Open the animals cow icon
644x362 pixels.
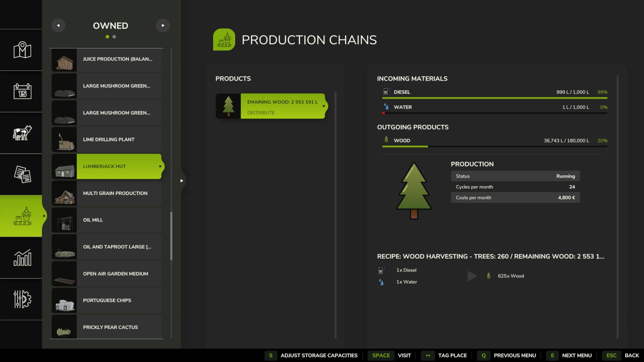tap(22, 133)
